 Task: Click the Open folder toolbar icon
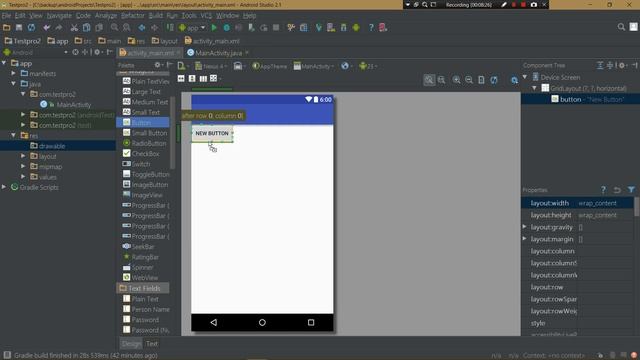point(7,27)
